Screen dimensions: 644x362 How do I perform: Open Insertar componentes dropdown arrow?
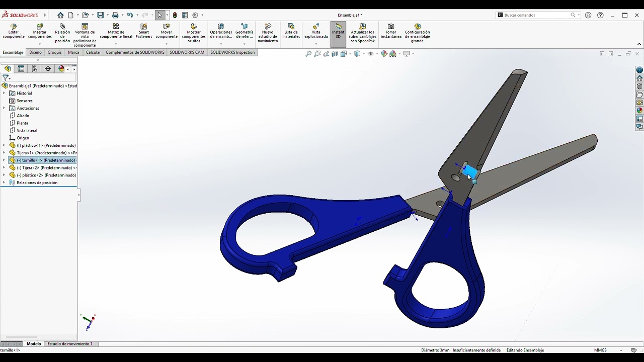[x=40, y=44]
